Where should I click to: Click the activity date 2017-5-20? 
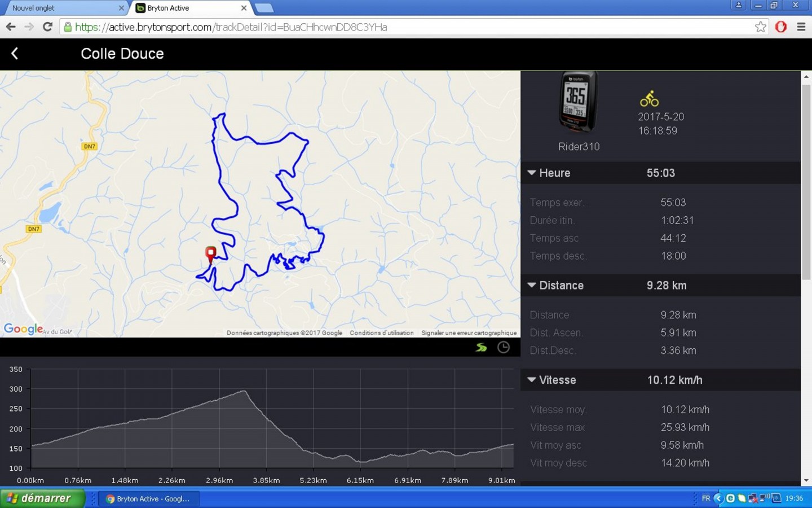pyautogui.click(x=661, y=117)
